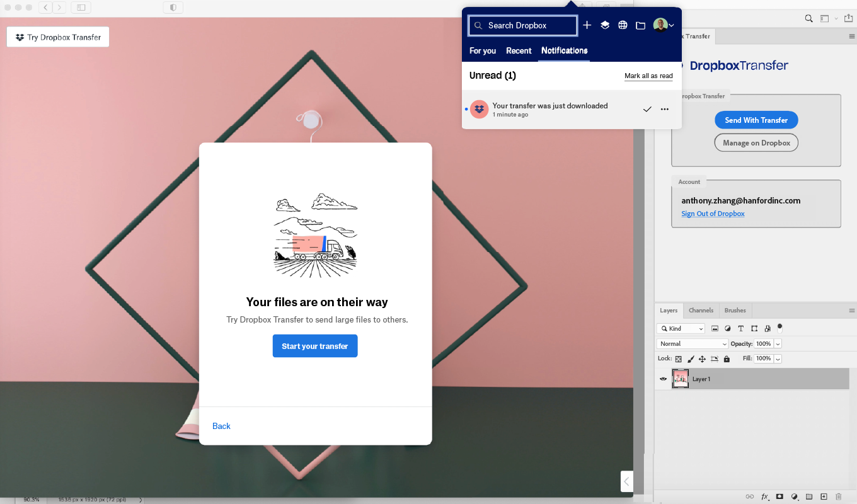Click the Search Dropbox field

(x=522, y=25)
